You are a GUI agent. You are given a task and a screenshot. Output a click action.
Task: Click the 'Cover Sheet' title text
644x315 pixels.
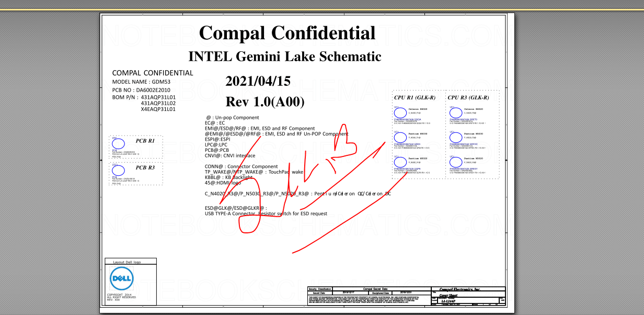click(448, 296)
